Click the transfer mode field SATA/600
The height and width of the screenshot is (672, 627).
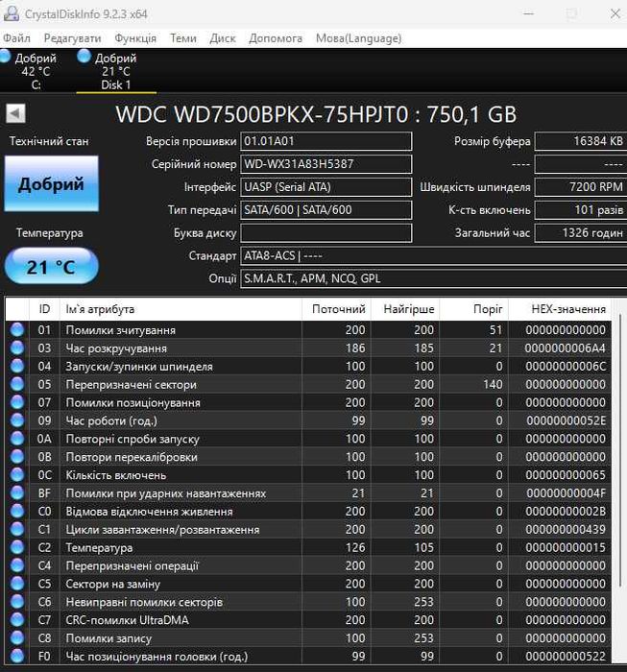pos(326,209)
